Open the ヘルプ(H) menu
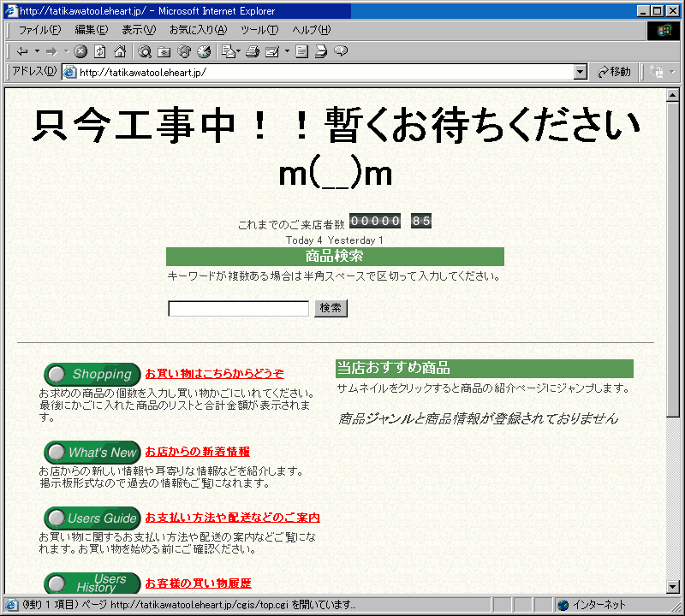 pos(311,30)
